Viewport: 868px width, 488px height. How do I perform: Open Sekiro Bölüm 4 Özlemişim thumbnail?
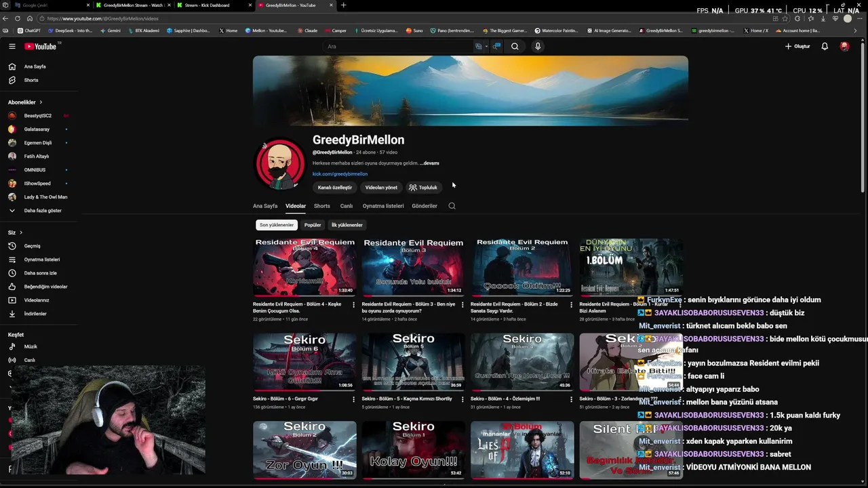(522, 362)
